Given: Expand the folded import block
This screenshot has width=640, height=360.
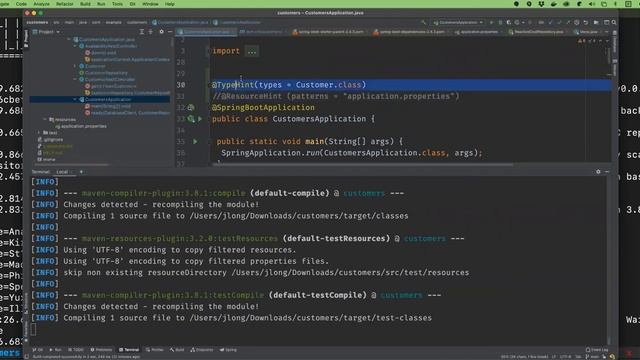Looking at the screenshot, I should pyautogui.click(x=252, y=51).
